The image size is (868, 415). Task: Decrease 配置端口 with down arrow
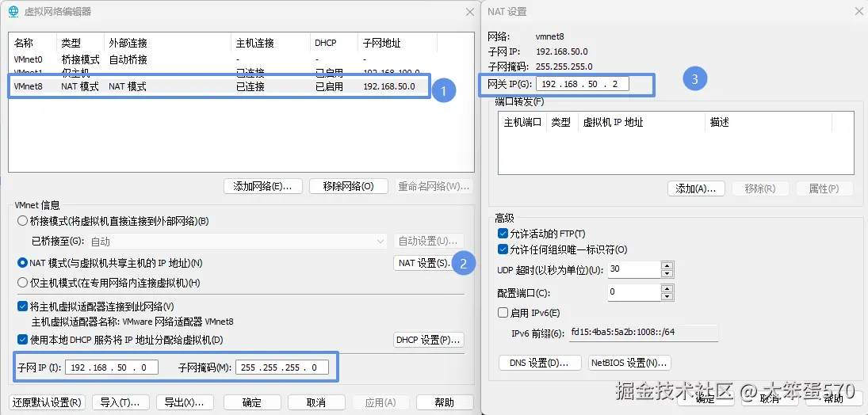point(667,296)
